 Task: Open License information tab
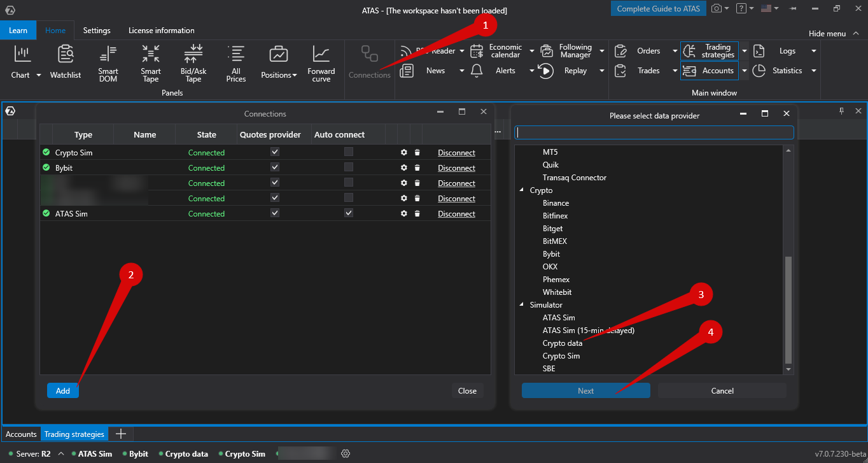(162, 31)
